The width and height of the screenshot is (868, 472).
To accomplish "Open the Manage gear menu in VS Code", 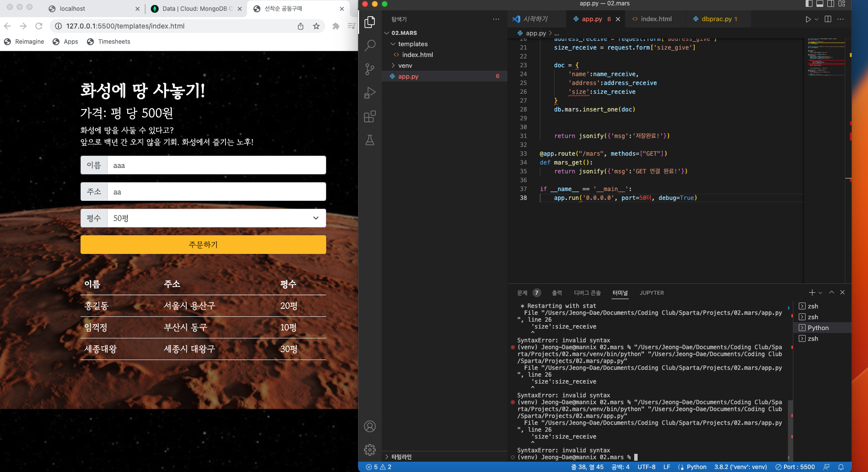I will [370, 449].
